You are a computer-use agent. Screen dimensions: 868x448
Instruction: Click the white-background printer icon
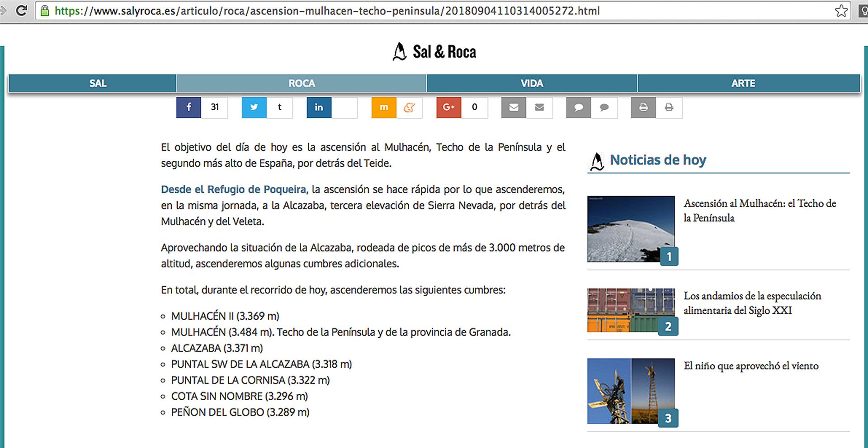click(x=669, y=107)
